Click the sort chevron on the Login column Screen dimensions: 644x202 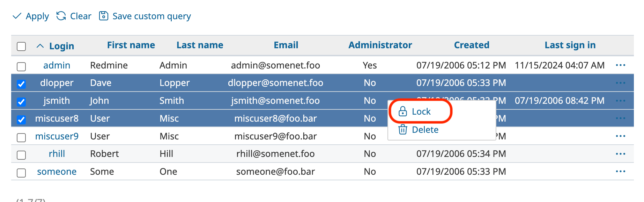pyautogui.click(x=39, y=46)
